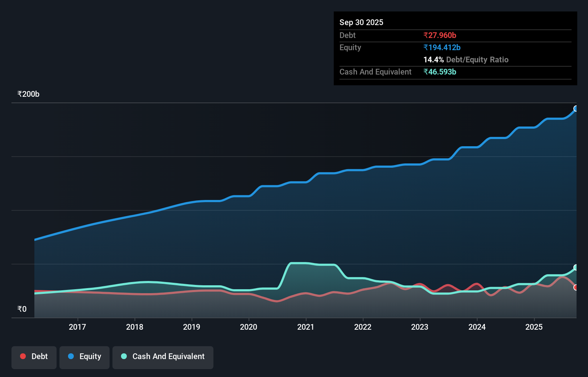Click the ₹194.412b equity value link
The height and width of the screenshot is (377, 588).
click(x=442, y=47)
